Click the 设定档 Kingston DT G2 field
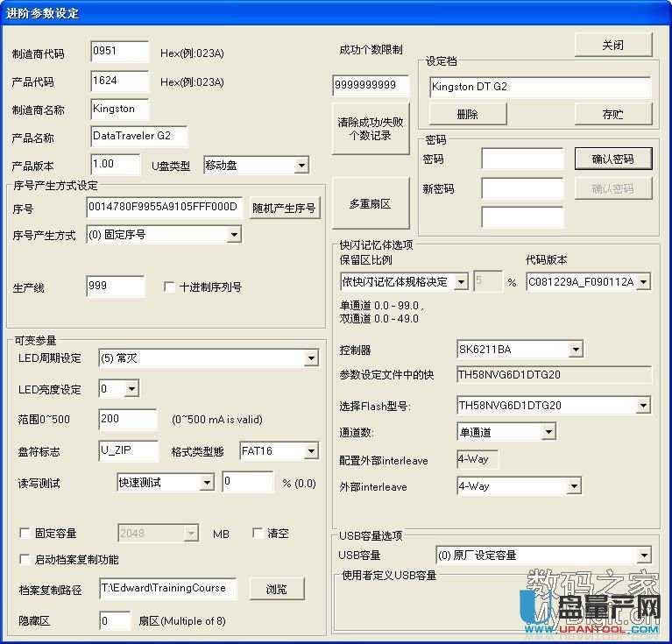The width and height of the screenshot is (672, 644). [x=540, y=87]
